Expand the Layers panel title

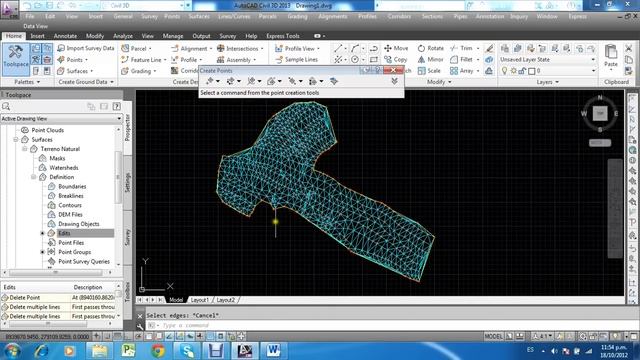coord(547,82)
